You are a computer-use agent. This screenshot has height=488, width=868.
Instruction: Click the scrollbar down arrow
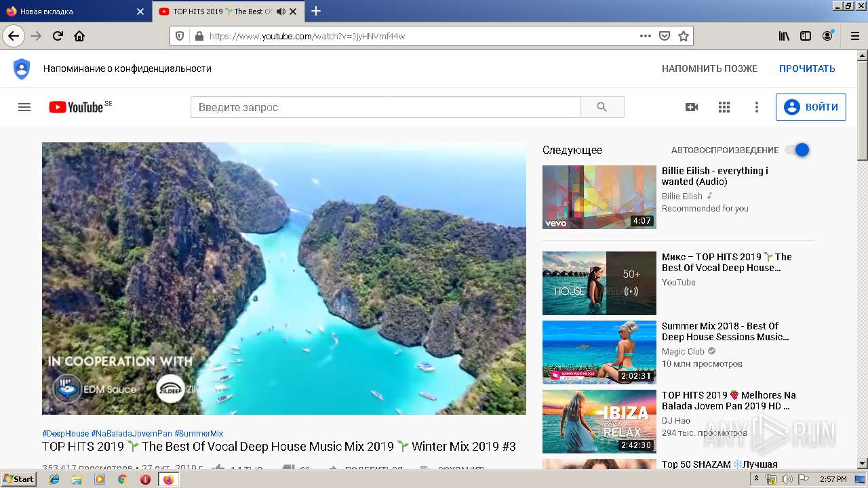(862, 464)
